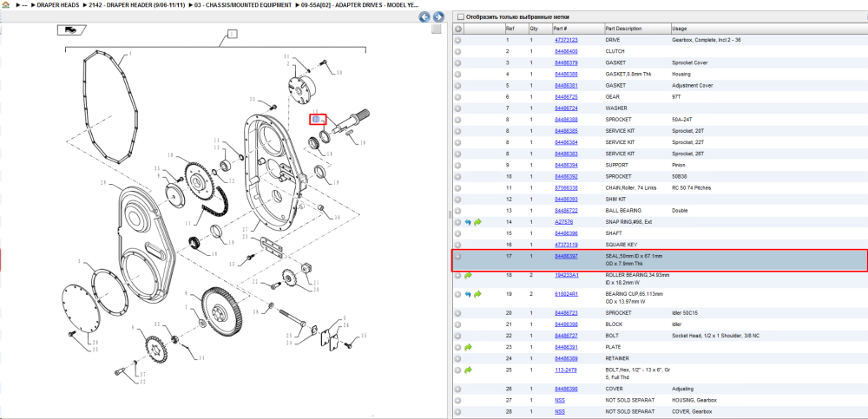
Task: Open the NSS link for COVER, Gearbox
Action: point(560,412)
